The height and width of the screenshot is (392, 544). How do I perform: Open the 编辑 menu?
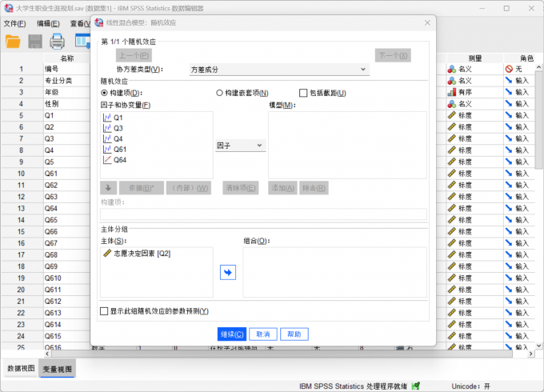tap(48, 23)
